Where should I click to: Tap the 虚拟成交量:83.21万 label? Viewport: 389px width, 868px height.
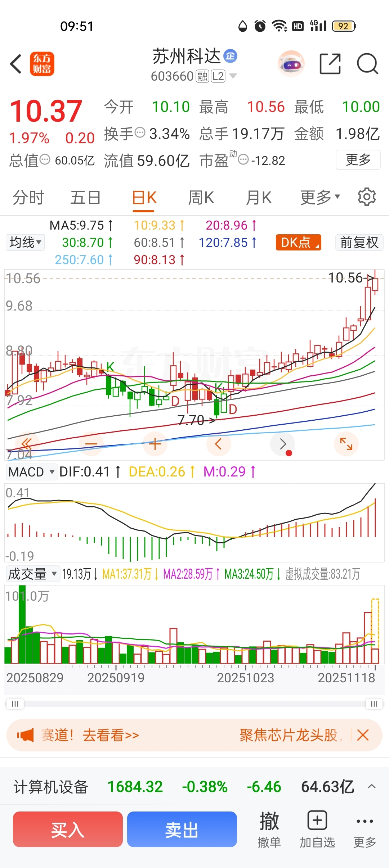(323, 574)
